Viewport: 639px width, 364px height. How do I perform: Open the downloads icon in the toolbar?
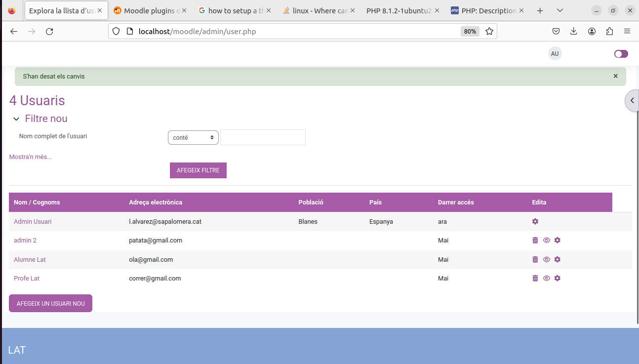click(573, 31)
